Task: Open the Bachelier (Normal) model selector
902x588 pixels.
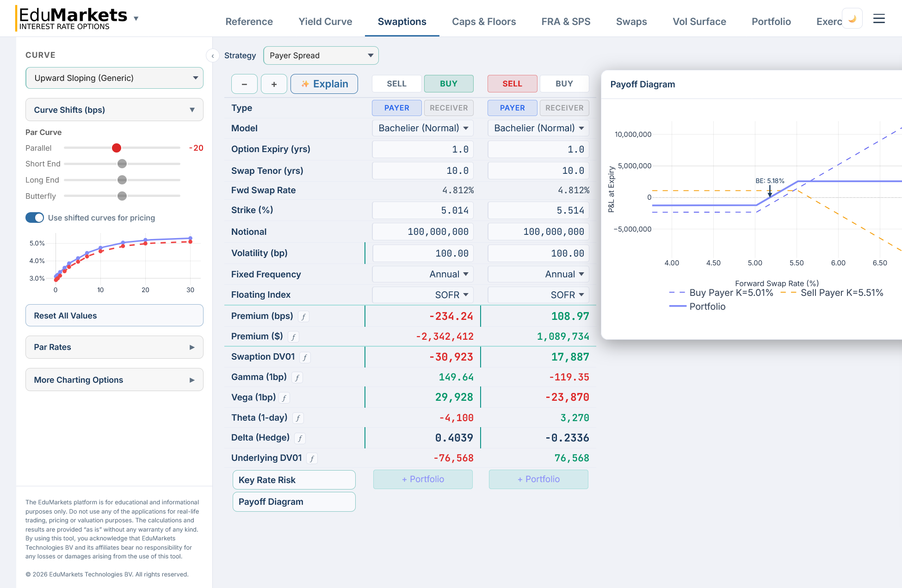Action: pos(422,128)
